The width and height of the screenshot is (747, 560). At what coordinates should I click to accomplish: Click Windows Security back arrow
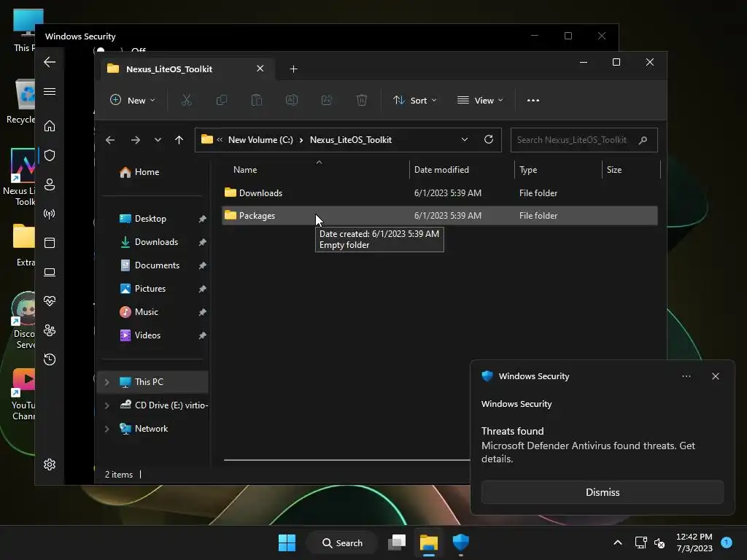click(50, 62)
